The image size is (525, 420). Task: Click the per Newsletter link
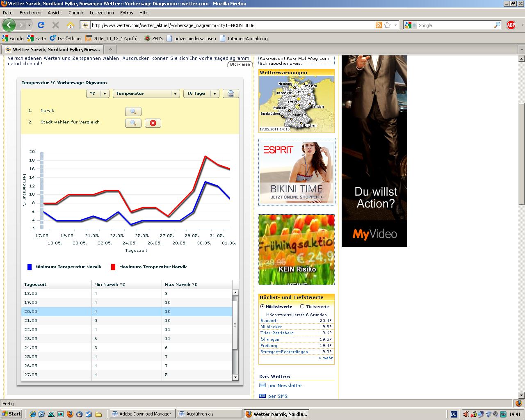[x=285, y=386]
